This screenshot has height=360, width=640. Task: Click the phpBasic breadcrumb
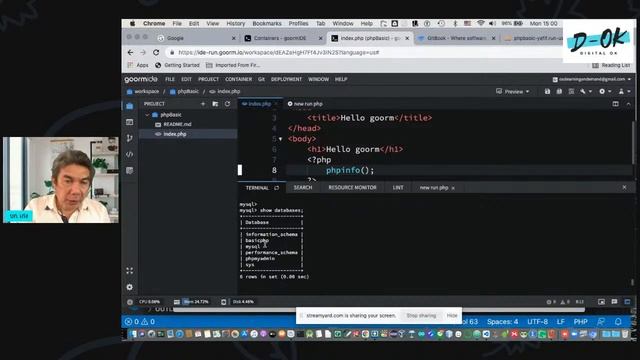pos(184,91)
